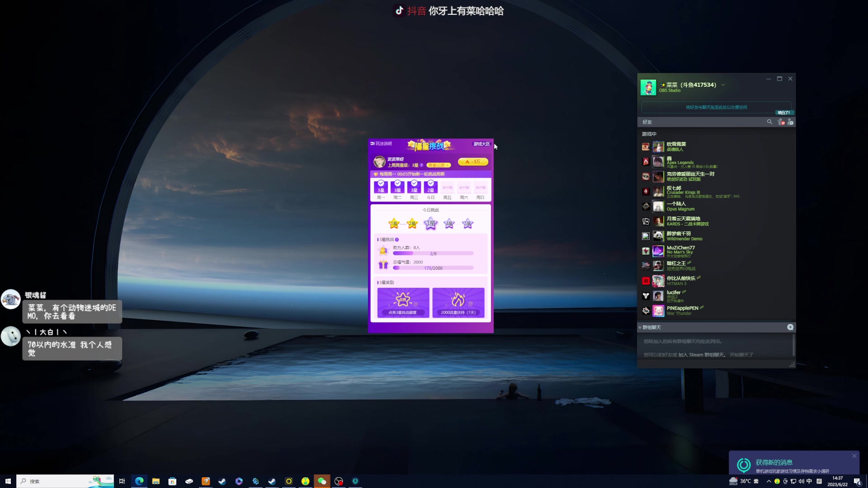
Task: Click the plus icon to create group chat
Action: [x=790, y=327]
